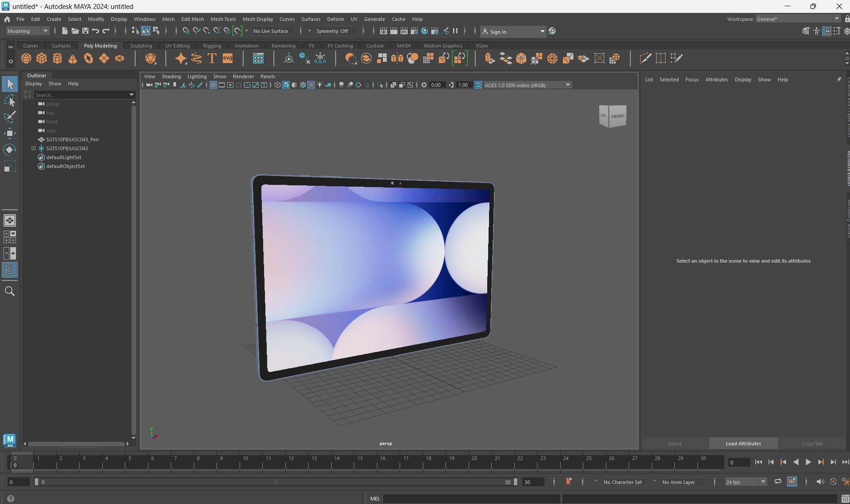Click the time range slider bar
Screen dimensions: 850x504
[276, 482]
